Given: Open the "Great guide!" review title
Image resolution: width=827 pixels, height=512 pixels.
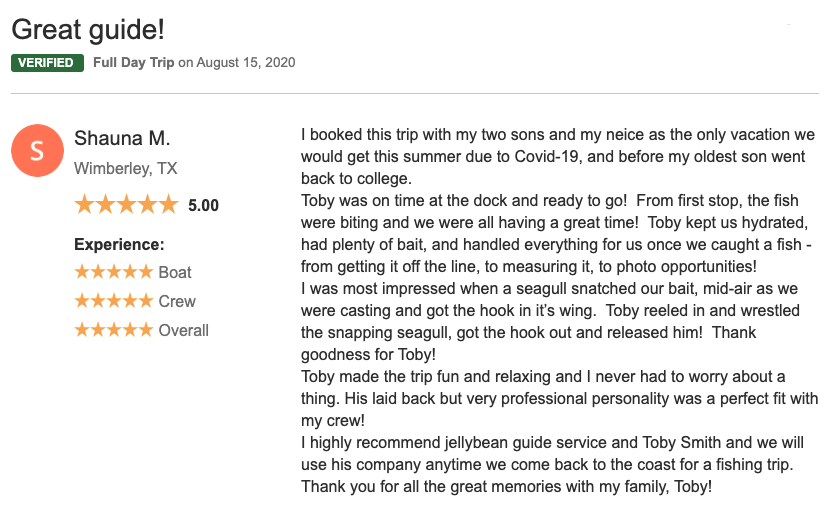Looking at the screenshot, I should coord(88,29).
